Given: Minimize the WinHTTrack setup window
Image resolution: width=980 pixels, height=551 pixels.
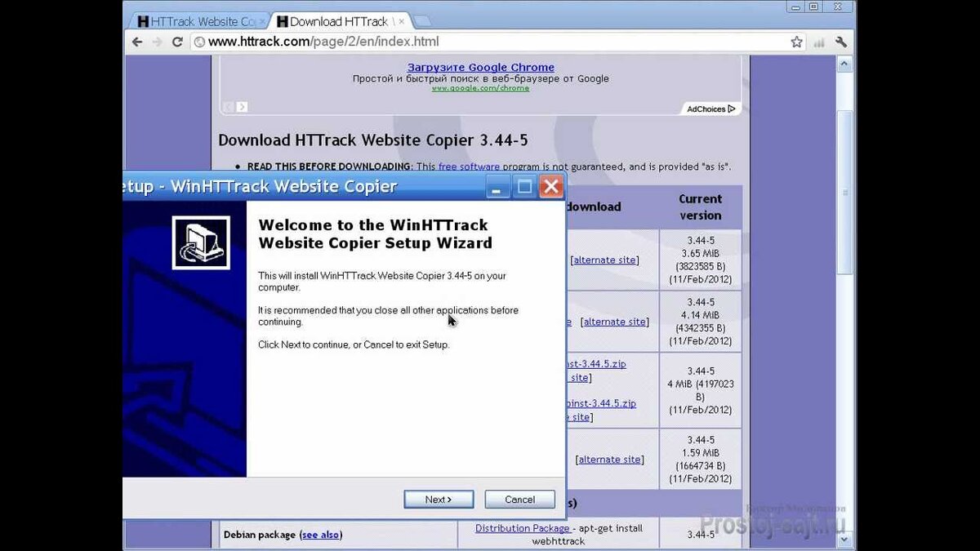Looking at the screenshot, I should click(x=498, y=187).
